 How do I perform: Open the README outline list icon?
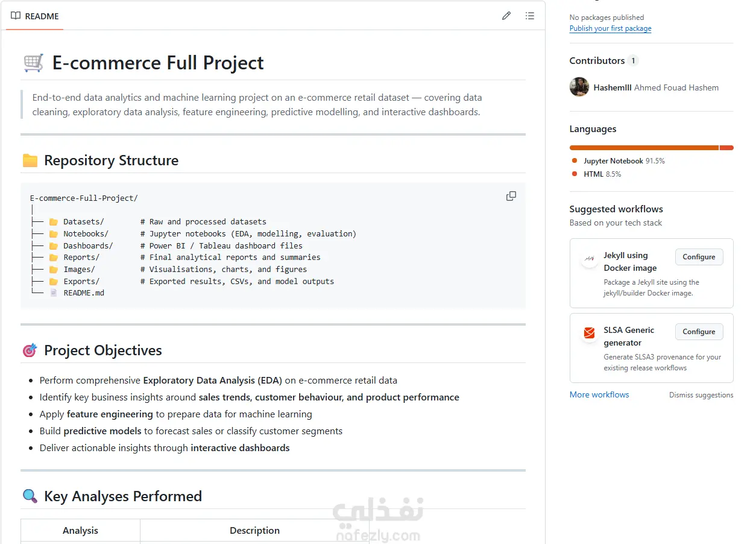click(x=530, y=16)
